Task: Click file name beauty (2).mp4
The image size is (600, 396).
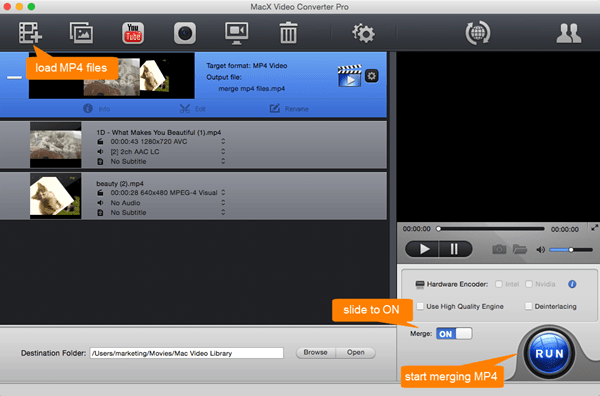Action: (x=120, y=184)
